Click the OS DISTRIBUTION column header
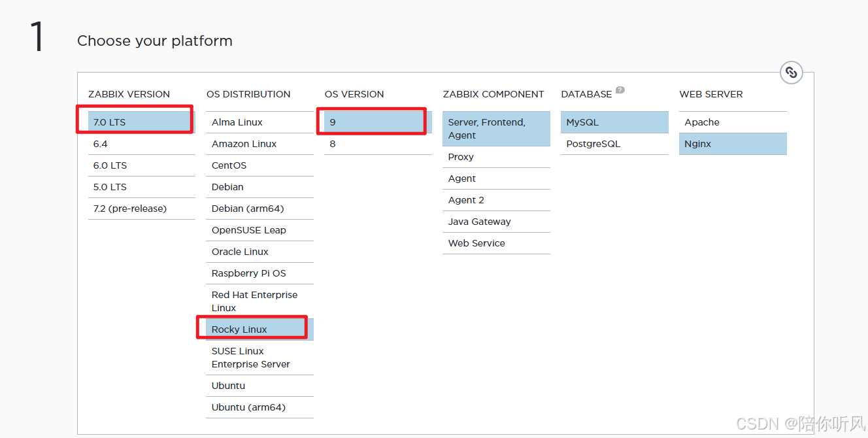The height and width of the screenshot is (438, 868). click(248, 94)
